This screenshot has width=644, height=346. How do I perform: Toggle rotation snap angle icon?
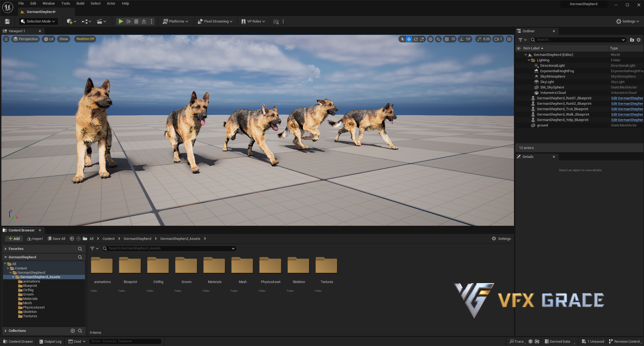(462, 39)
